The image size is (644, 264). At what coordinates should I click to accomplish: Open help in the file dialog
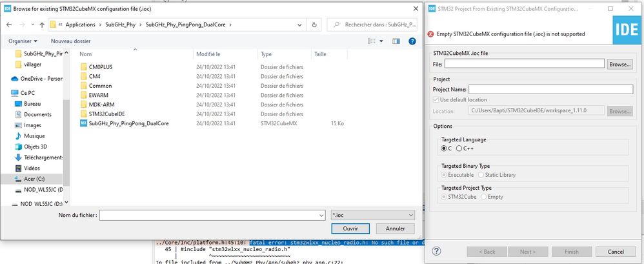412,41
